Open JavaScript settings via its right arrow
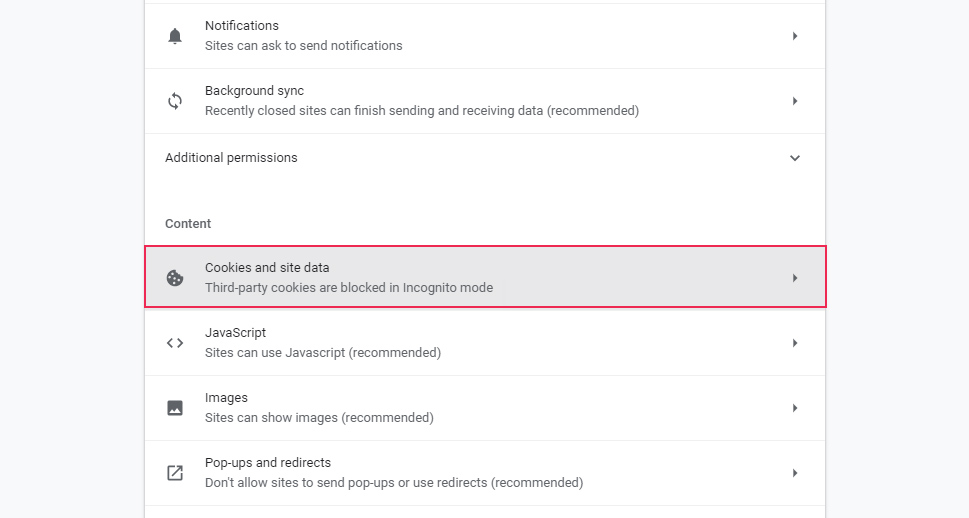Viewport: 969px width, 518px height. click(795, 343)
